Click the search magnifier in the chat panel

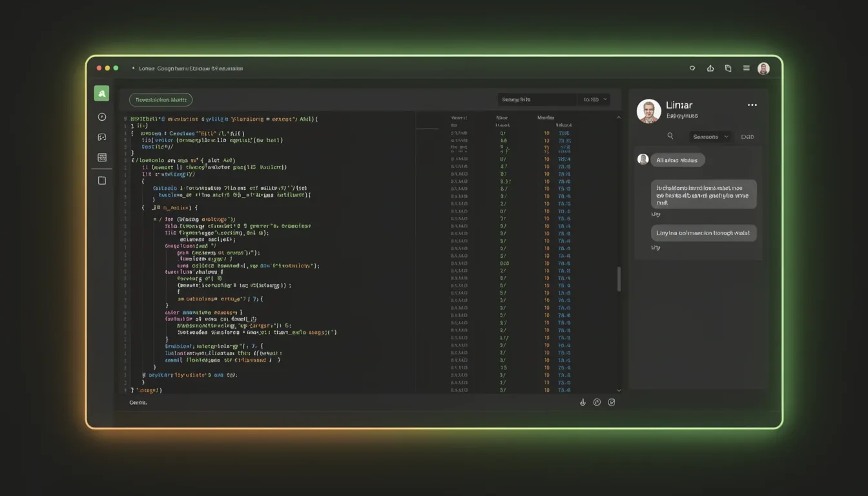(670, 136)
